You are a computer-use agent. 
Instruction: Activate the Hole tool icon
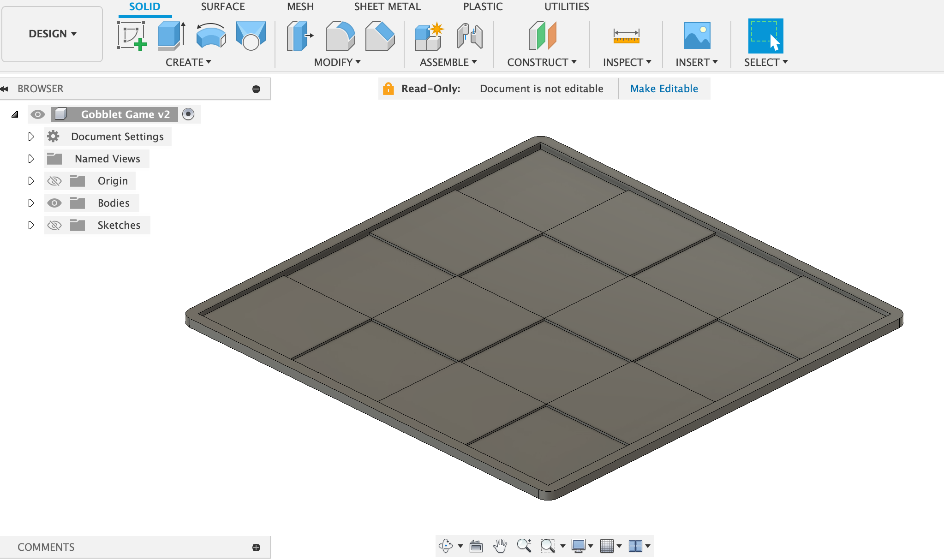click(251, 36)
